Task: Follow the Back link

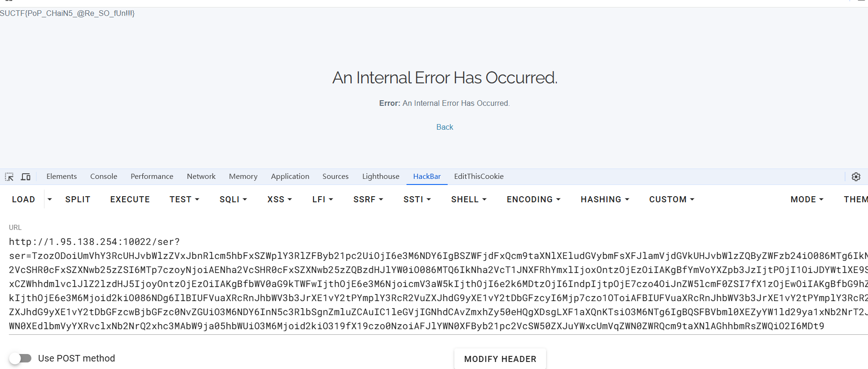Action: coord(445,127)
